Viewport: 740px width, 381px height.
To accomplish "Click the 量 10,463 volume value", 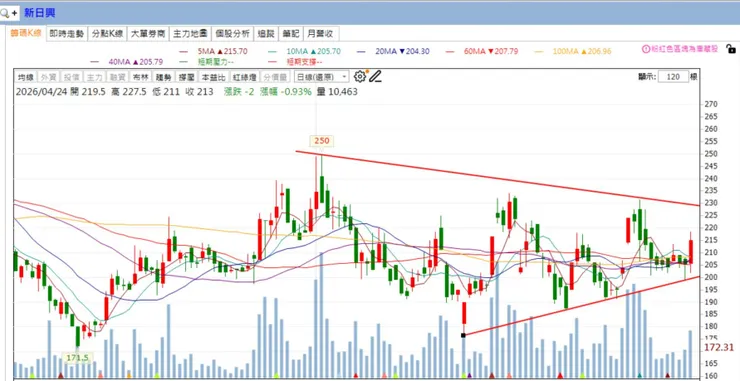I will click(x=337, y=92).
